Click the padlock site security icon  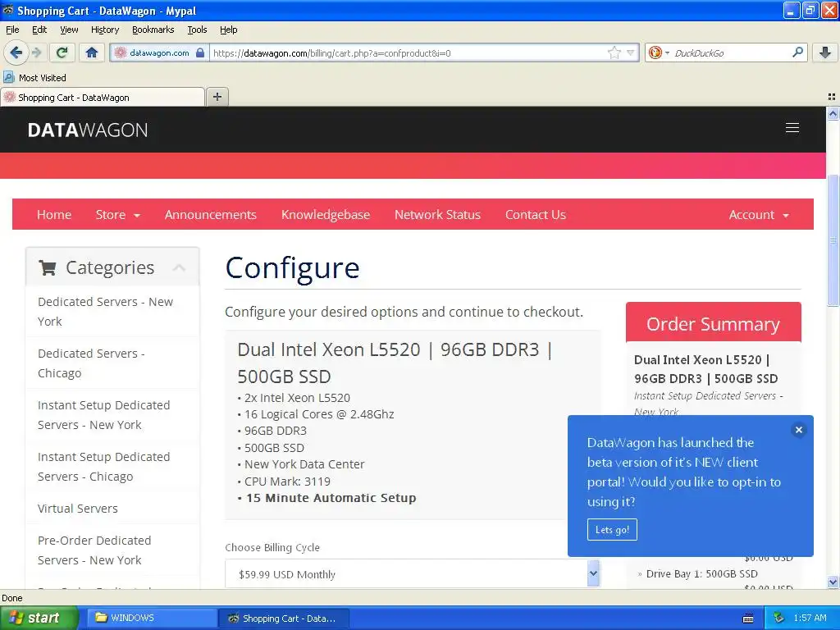(200, 52)
